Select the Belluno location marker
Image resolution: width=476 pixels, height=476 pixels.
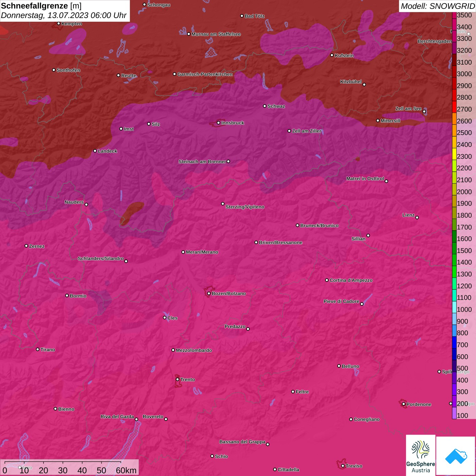339,366
